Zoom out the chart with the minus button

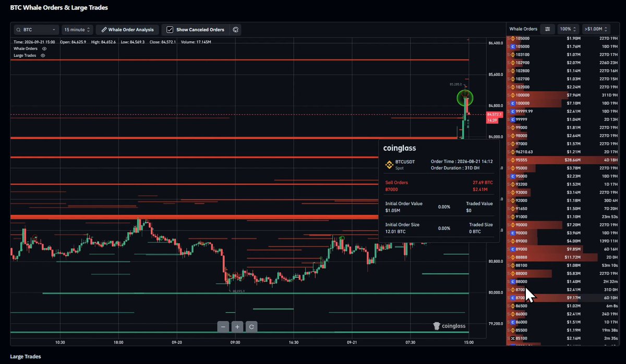pyautogui.click(x=223, y=327)
